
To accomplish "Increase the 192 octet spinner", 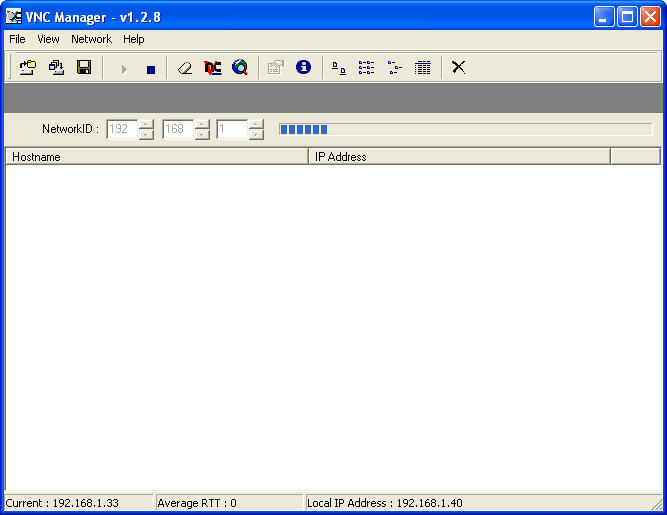I will click(x=146, y=124).
